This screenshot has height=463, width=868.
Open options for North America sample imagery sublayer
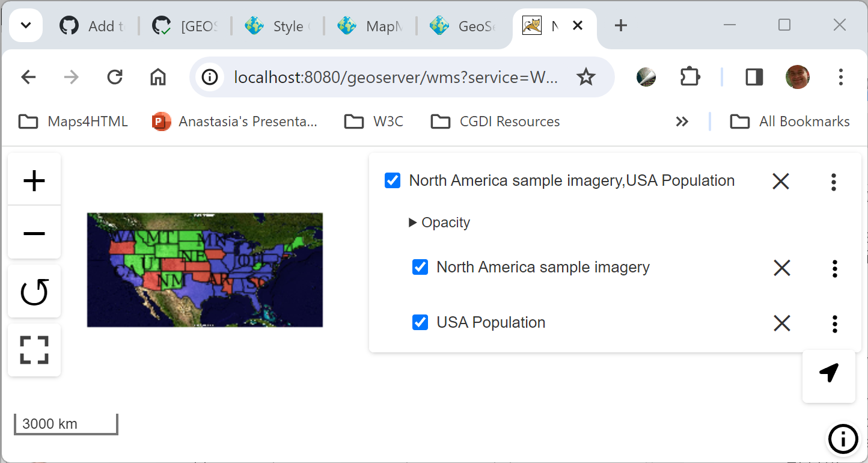coord(834,268)
